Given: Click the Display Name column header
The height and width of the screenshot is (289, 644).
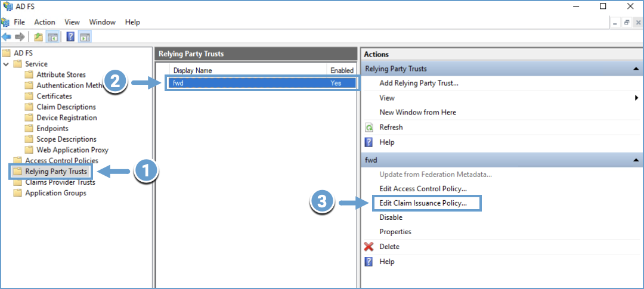Looking at the screenshot, I should pos(193,70).
